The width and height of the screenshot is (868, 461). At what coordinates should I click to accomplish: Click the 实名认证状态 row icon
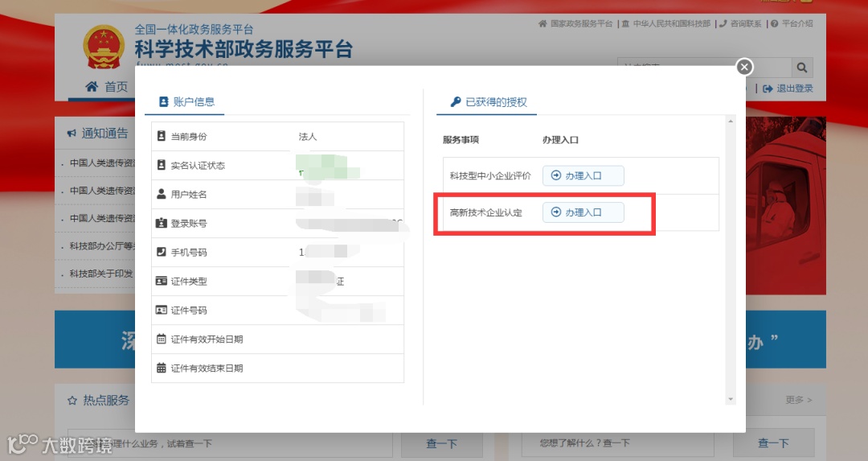point(161,165)
